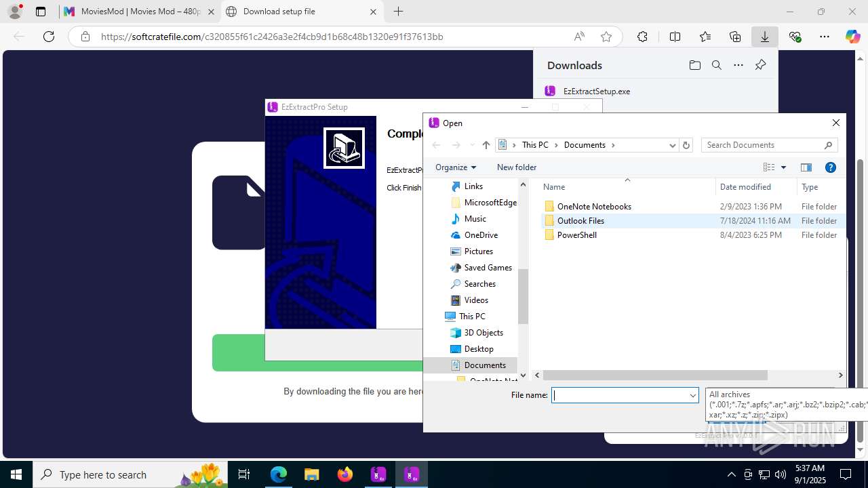Open the File name dropdown arrow
Image resolution: width=868 pixels, height=488 pixels.
pyautogui.click(x=692, y=395)
